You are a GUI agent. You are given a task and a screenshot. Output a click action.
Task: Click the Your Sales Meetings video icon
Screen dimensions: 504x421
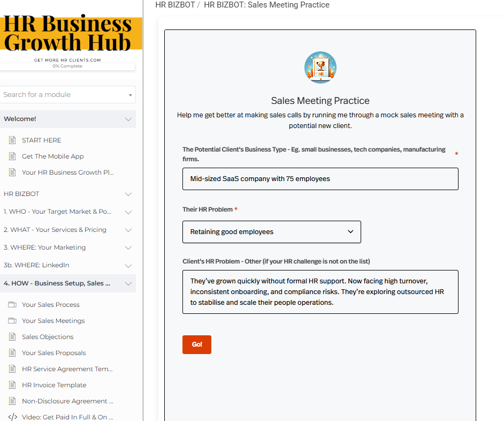[12, 321]
